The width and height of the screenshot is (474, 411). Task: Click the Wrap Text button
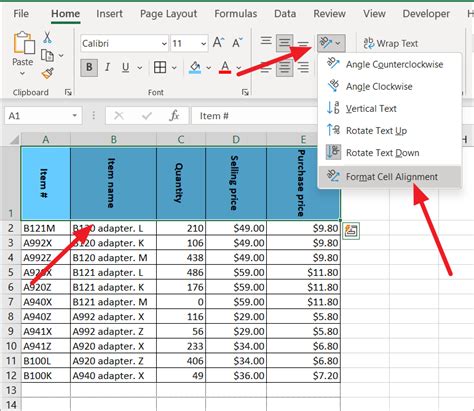tap(391, 43)
